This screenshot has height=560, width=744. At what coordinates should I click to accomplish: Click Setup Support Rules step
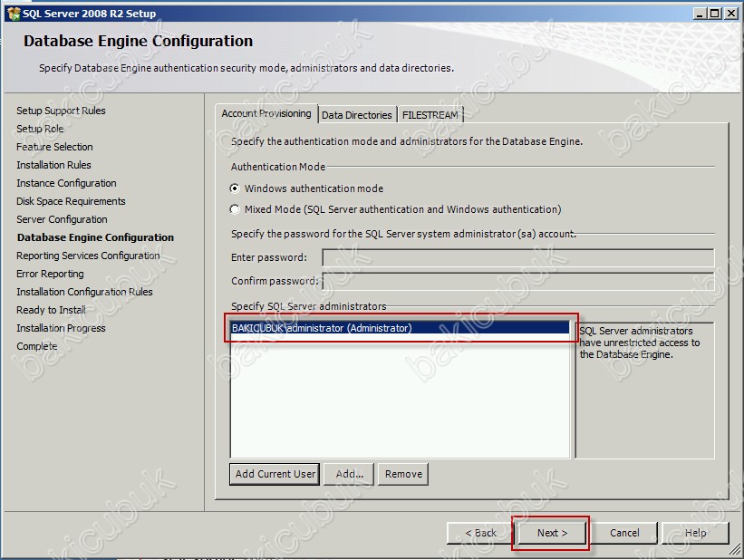coord(61,111)
